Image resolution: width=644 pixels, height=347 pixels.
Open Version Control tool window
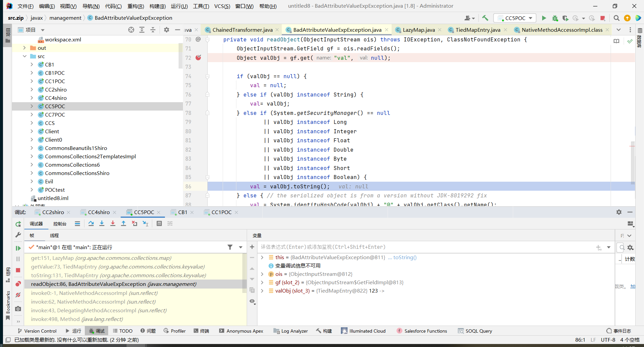[37, 331]
